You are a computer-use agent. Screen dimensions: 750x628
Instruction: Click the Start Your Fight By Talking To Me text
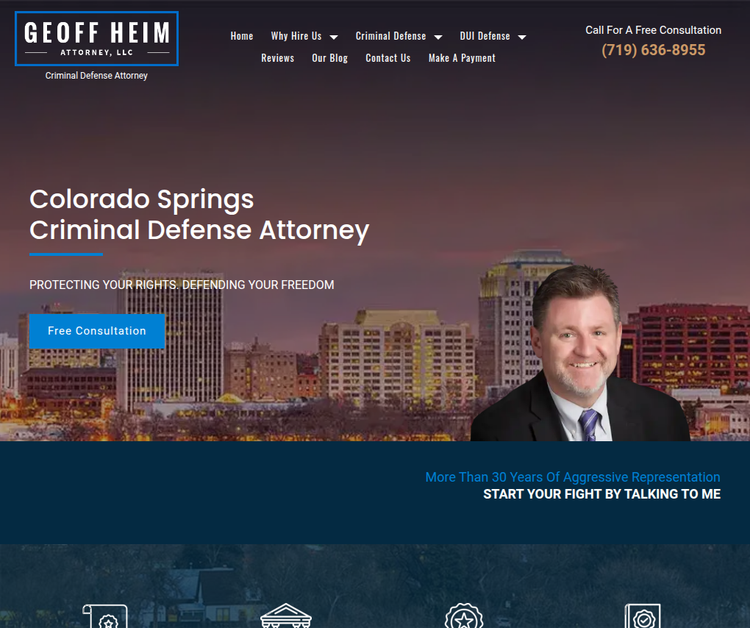pos(602,494)
